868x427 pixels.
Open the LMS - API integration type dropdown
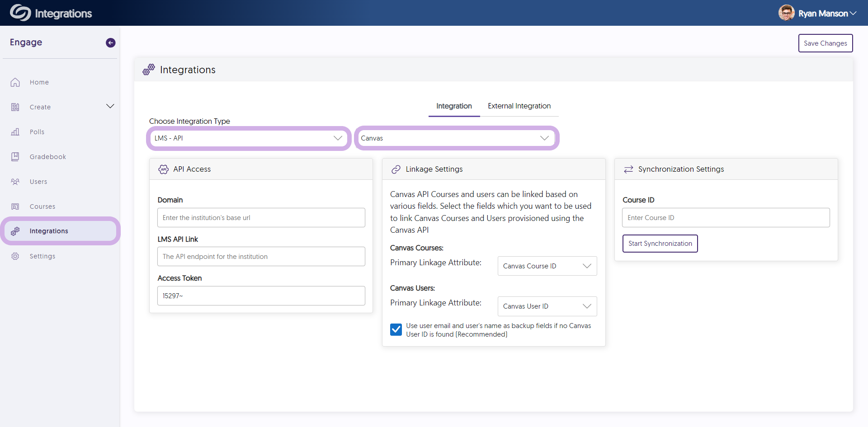tap(249, 138)
